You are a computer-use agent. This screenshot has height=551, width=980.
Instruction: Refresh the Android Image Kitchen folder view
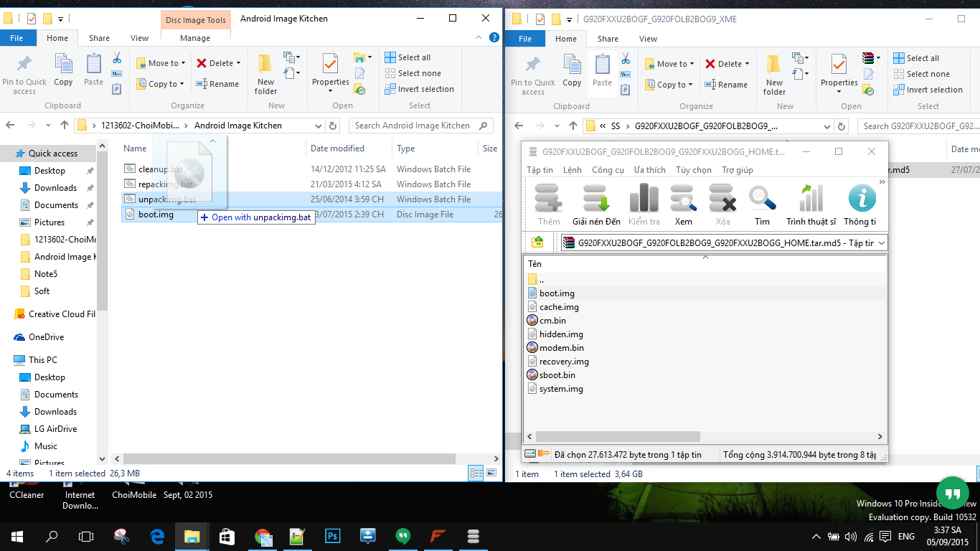tap(333, 126)
